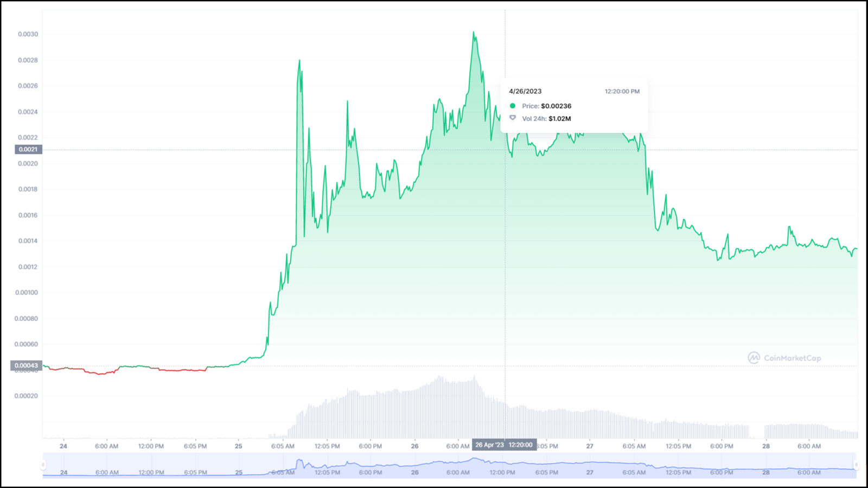868x488 pixels.
Task: Click the $0.00236 price value in tooltip
Action: [x=556, y=106]
